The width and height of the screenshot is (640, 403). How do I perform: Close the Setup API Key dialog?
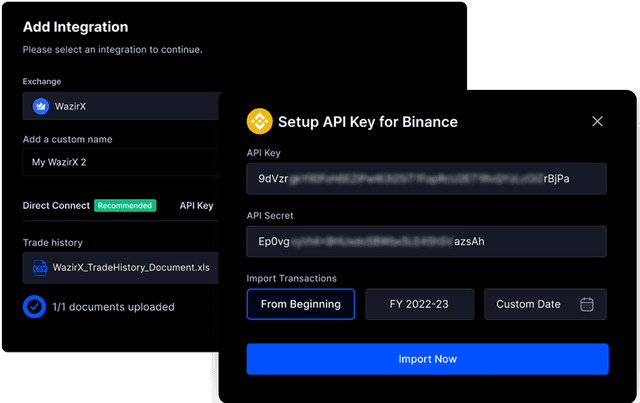tap(597, 121)
